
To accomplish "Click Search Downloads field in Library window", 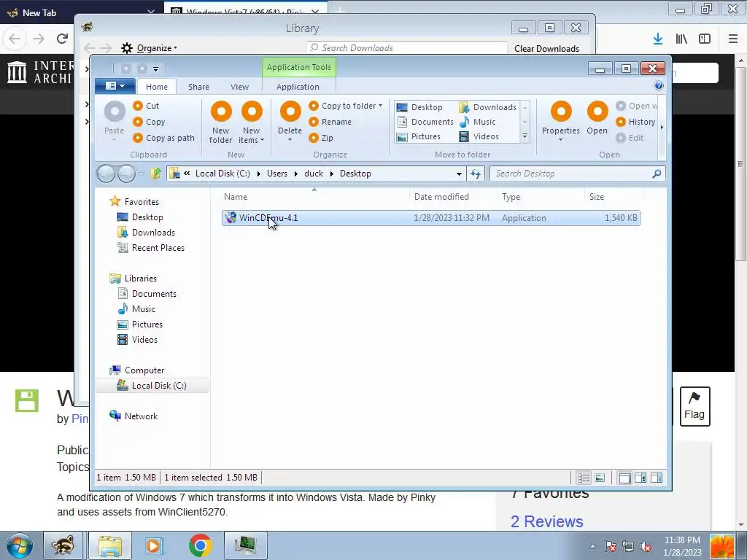I will (407, 47).
